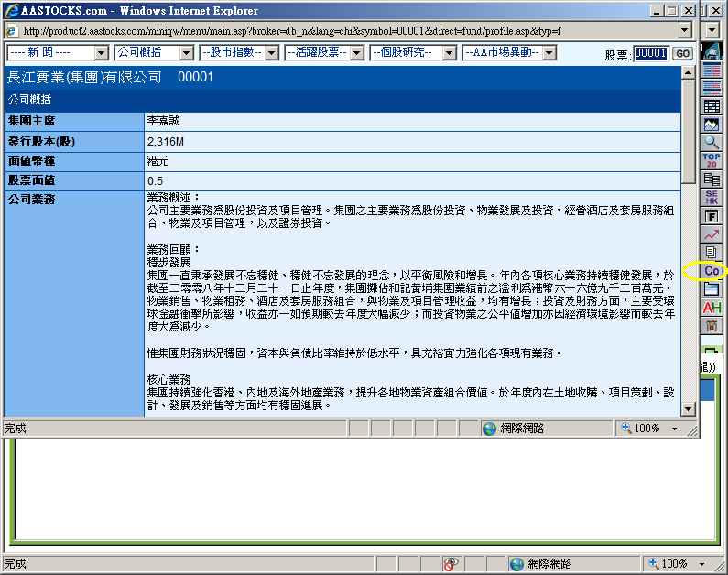
Task: Click the 股票 stock code input field
Action: (x=651, y=53)
